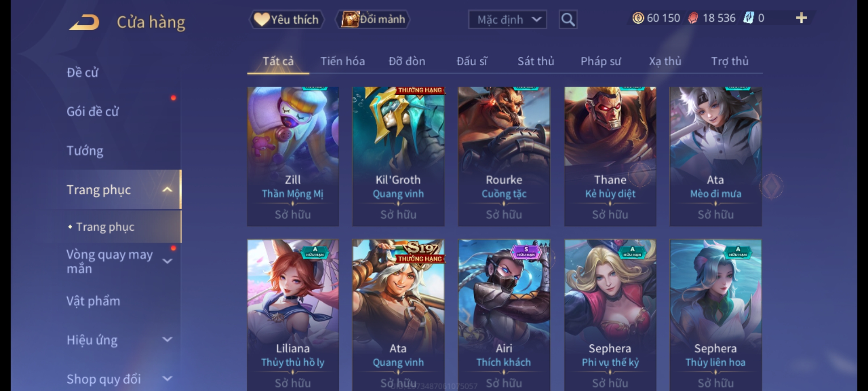Expand the Hiệu ứng sidebar section
This screenshot has height=391, width=868.
point(167,340)
